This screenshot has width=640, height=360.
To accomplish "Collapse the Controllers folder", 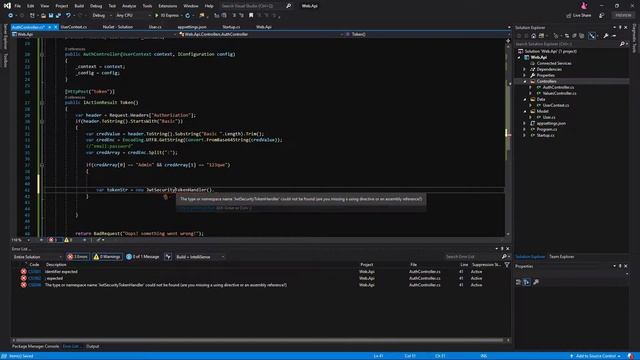I will [525, 81].
